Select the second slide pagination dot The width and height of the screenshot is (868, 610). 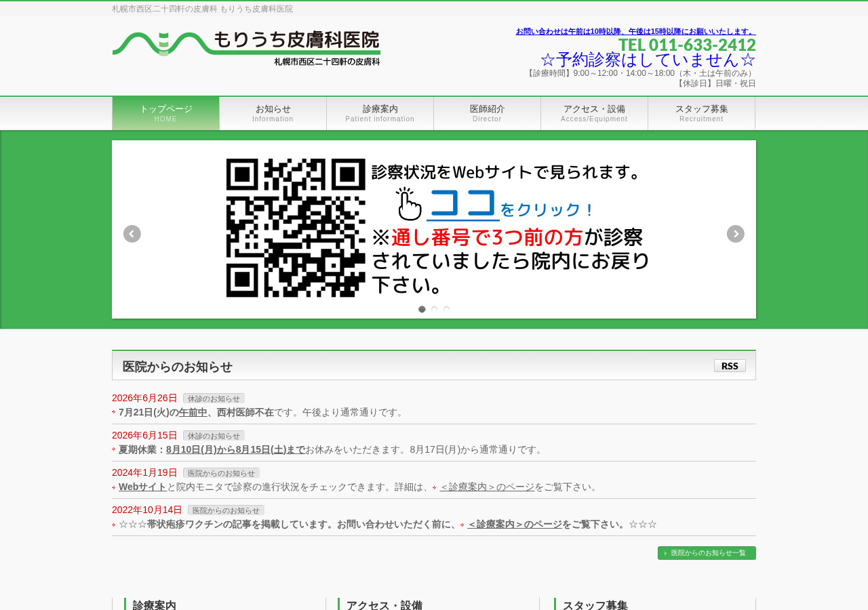point(434,309)
